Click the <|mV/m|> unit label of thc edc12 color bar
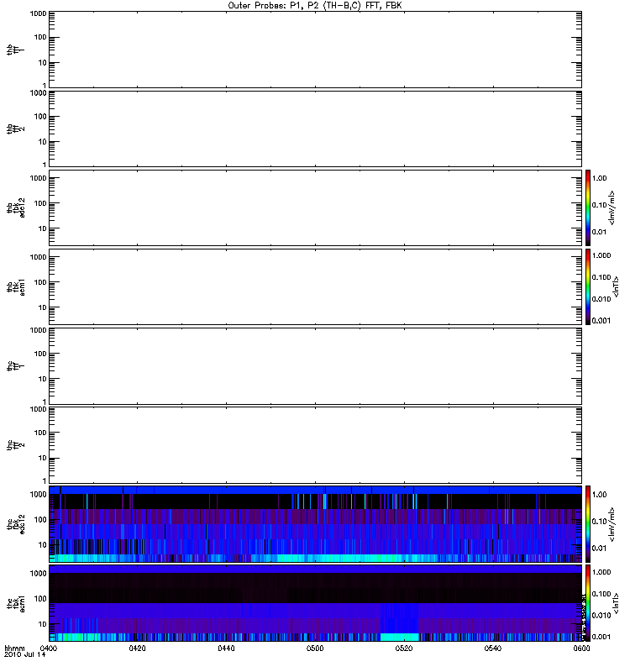Screen dimensions: 630x672 pyautogui.click(x=612, y=524)
